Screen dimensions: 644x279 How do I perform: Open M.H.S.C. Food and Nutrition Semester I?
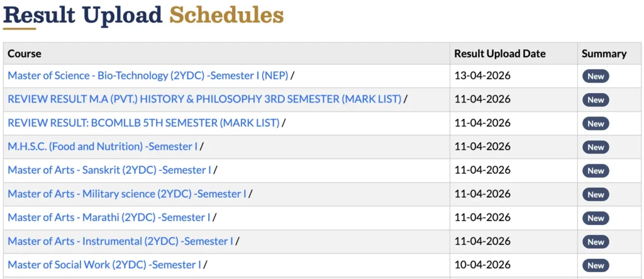[103, 147]
